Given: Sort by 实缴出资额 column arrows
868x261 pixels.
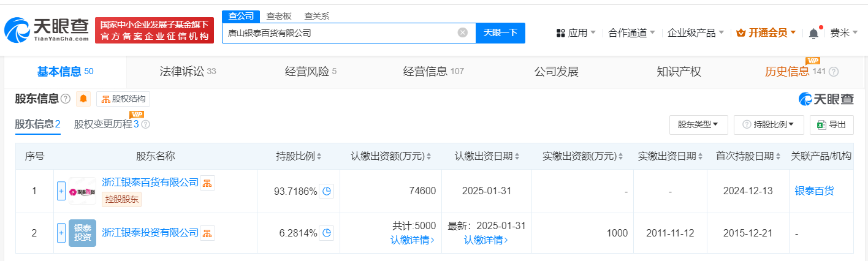Looking at the screenshot, I should [620, 156].
